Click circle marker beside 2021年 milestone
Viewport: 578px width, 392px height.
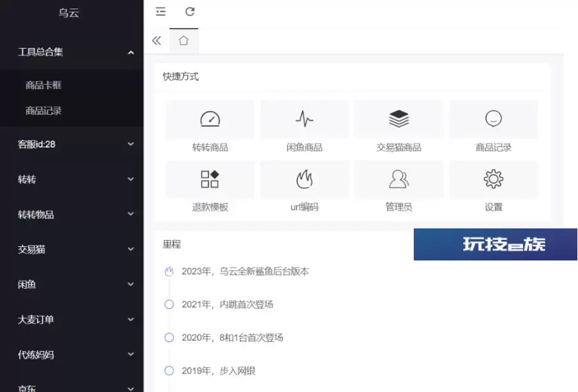click(169, 304)
